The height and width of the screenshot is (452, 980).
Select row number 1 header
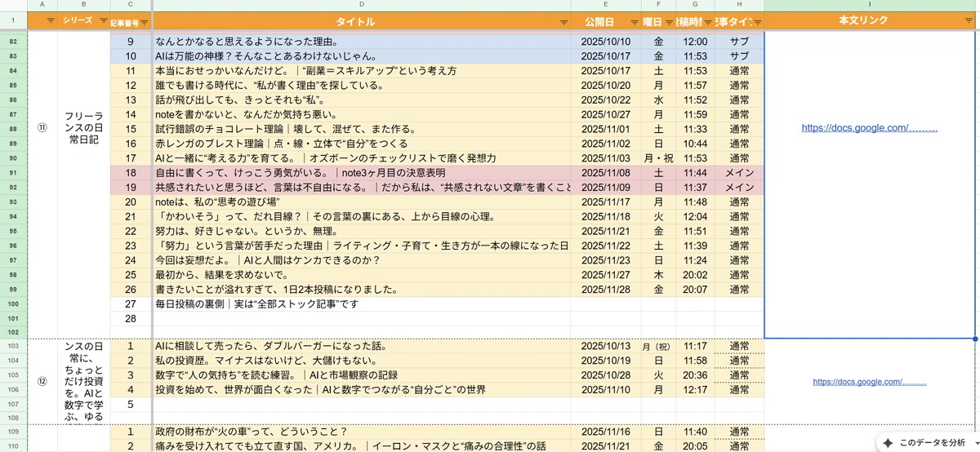(13, 22)
